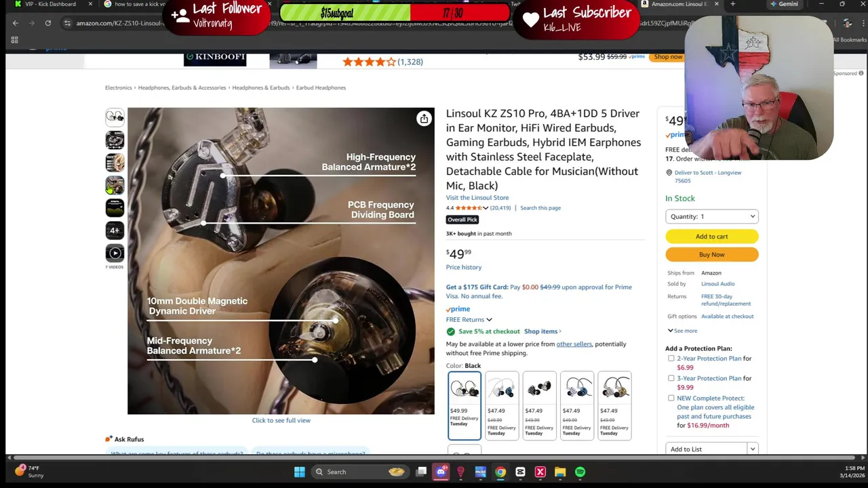Select the fourth color swatch (blue earbuds)

[x=577, y=405]
